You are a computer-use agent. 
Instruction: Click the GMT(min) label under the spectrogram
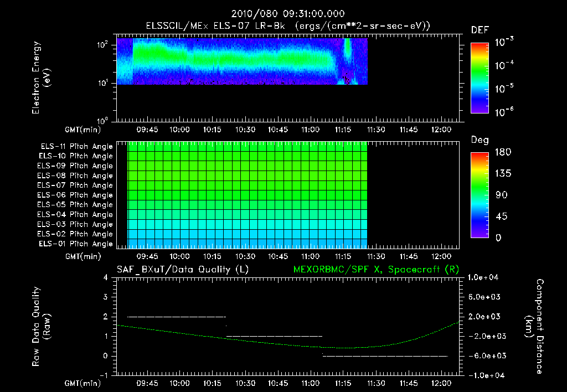point(83,130)
